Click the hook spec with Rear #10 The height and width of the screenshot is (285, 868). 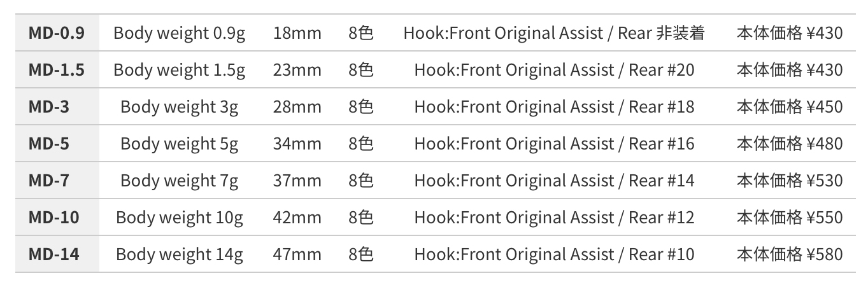click(x=554, y=254)
